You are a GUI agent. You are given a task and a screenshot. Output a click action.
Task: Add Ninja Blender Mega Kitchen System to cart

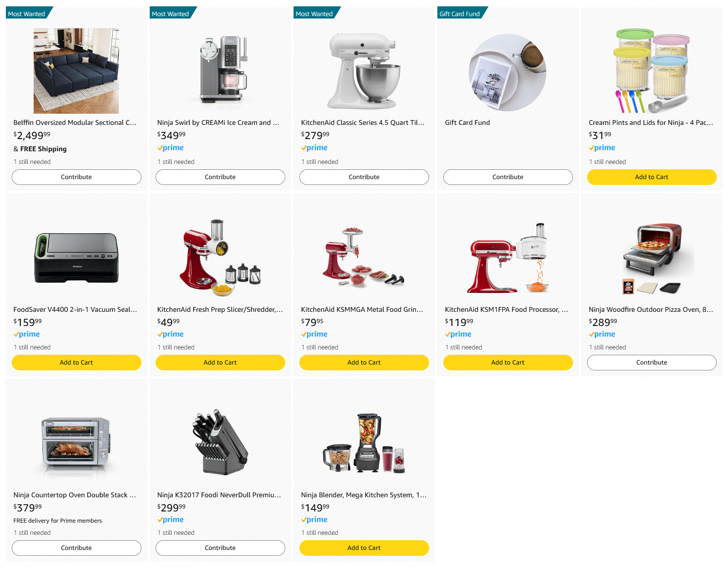364,548
